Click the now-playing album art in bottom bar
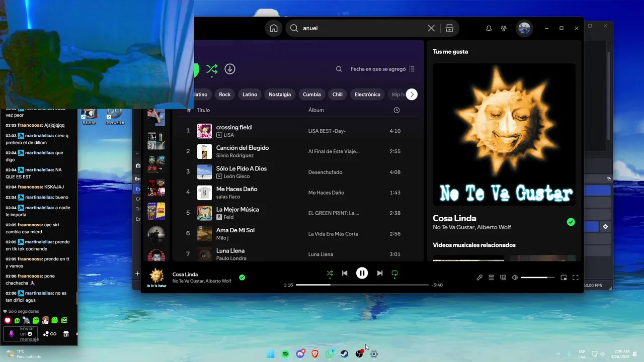Screen dimensions: 644x362 tap(157, 278)
